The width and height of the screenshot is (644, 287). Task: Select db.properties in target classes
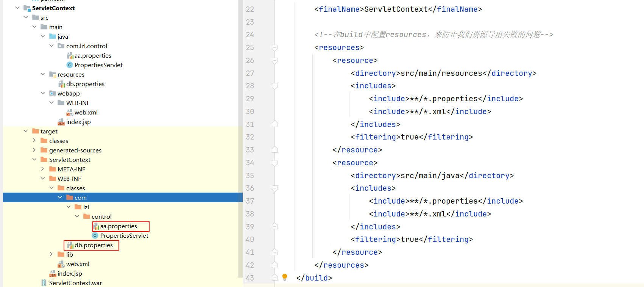94,245
